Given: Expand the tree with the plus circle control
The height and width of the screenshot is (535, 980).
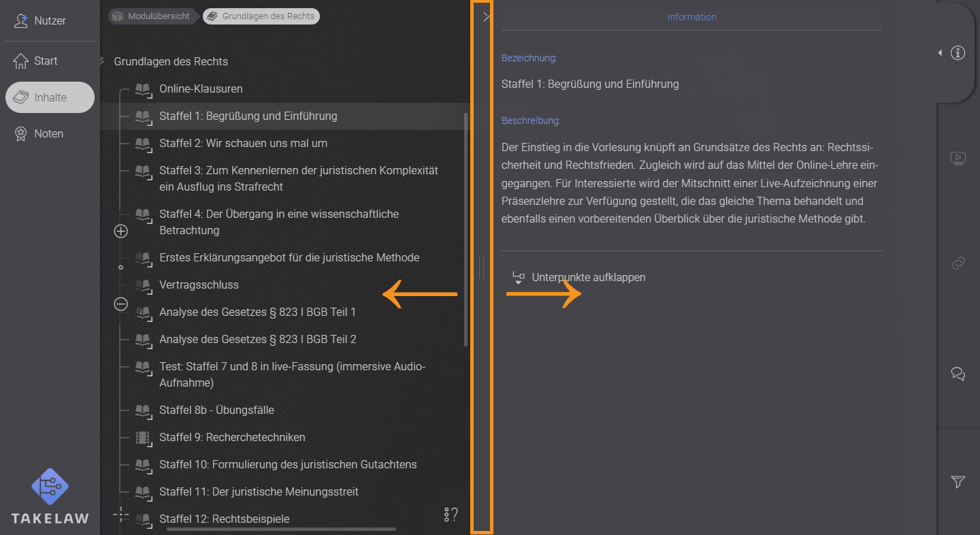Looking at the screenshot, I should pos(120,231).
